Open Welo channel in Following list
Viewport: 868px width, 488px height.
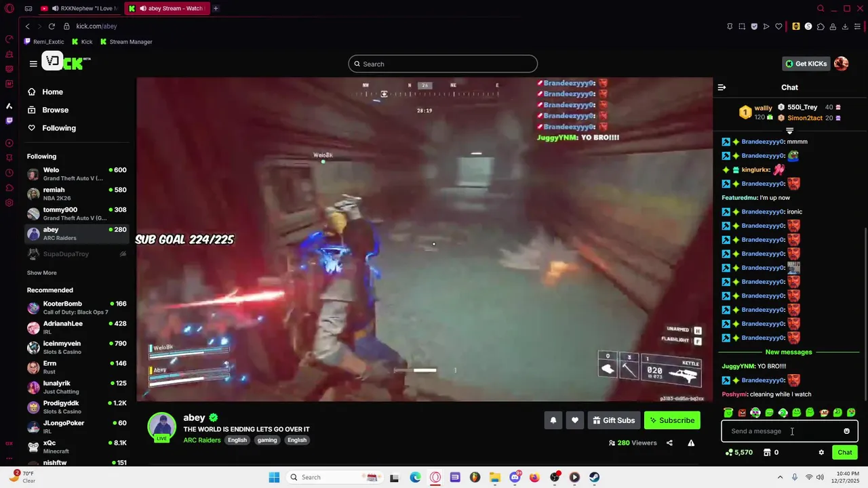[77, 174]
